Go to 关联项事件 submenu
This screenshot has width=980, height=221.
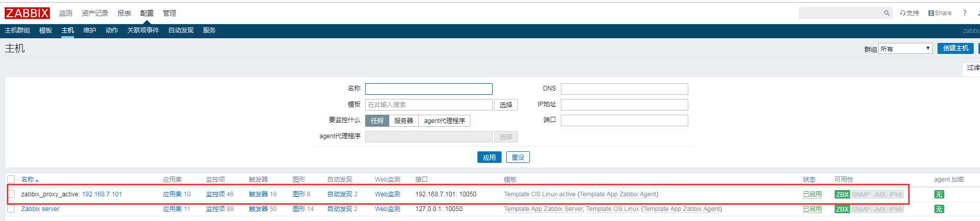(x=143, y=30)
